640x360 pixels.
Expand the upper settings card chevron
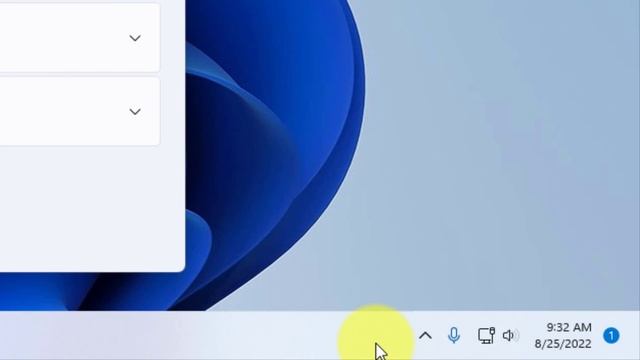click(x=135, y=38)
